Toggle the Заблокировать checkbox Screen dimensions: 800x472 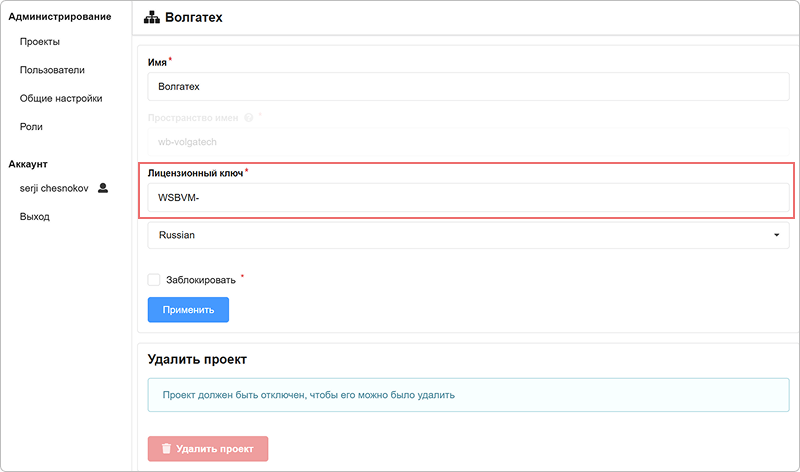(154, 280)
